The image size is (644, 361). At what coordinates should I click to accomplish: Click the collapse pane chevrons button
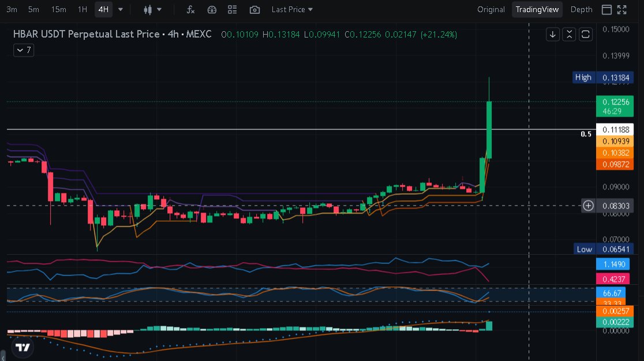[569, 34]
